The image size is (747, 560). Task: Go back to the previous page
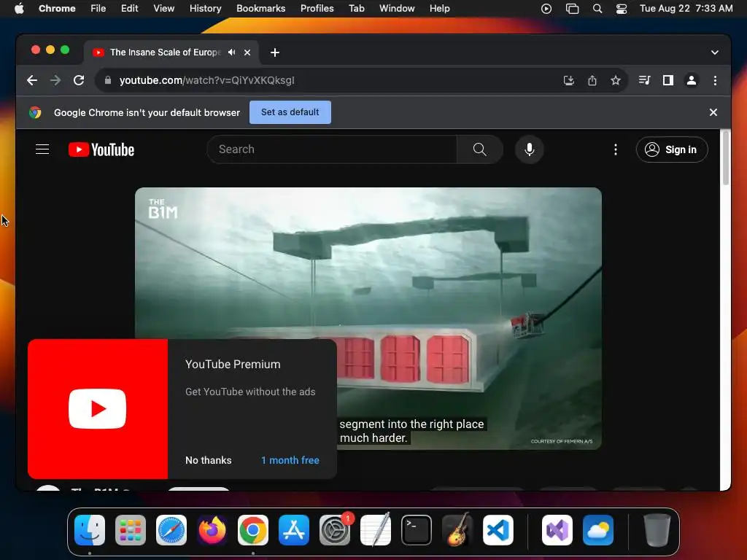coord(32,80)
